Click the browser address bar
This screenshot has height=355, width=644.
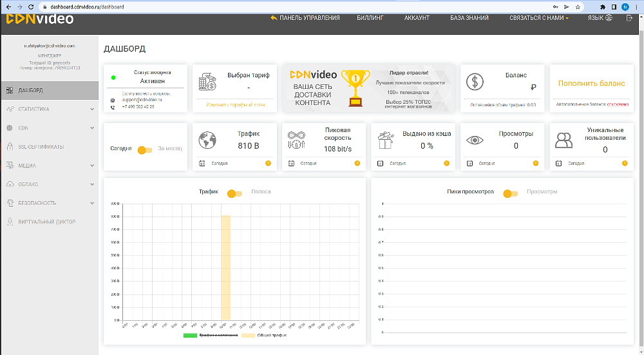coord(296,7)
